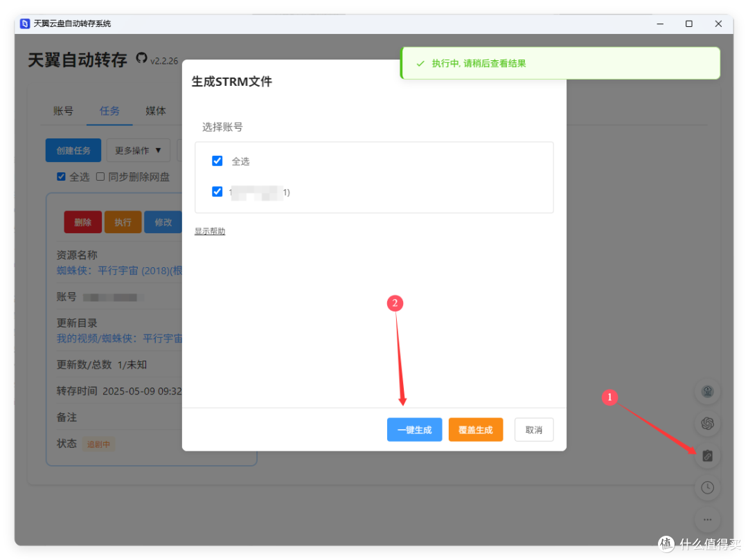Image resolution: width=748 pixels, height=560 pixels.
Task: Click the ChatGPT-style floating icon
Action: point(707,423)
